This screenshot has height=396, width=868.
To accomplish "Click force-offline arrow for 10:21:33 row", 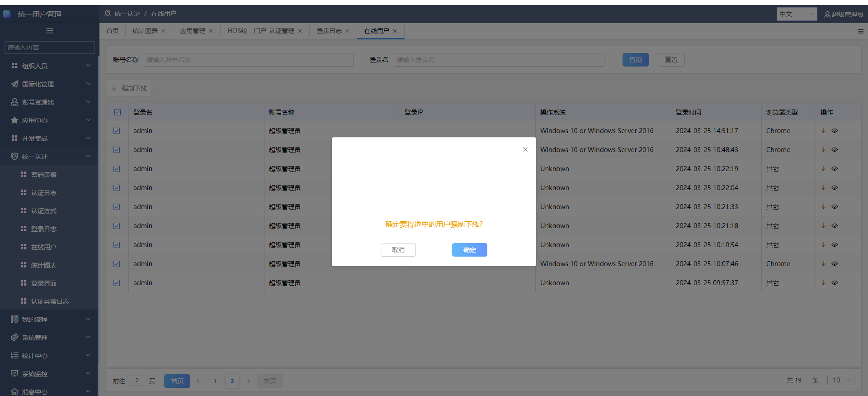I will click(824, 206).
